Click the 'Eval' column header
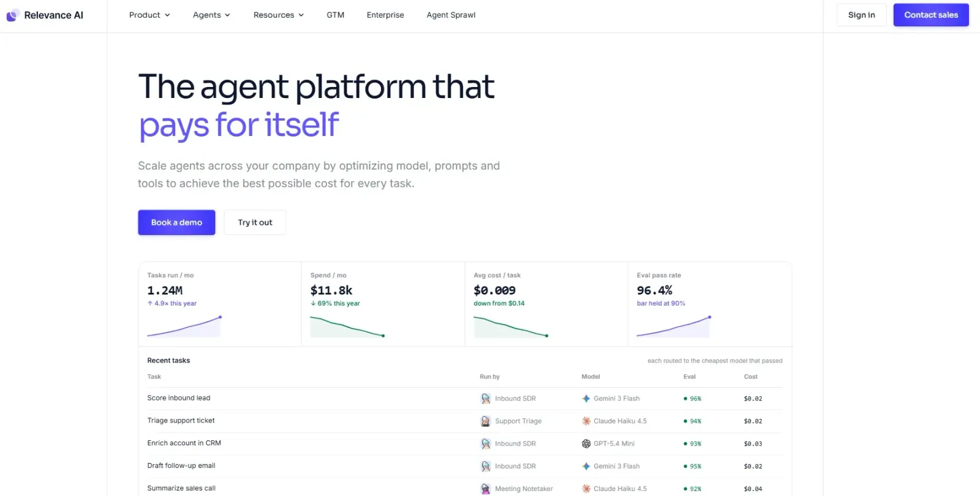The height and width of the screenshot is (496, 980). click(x=690, y=377)
